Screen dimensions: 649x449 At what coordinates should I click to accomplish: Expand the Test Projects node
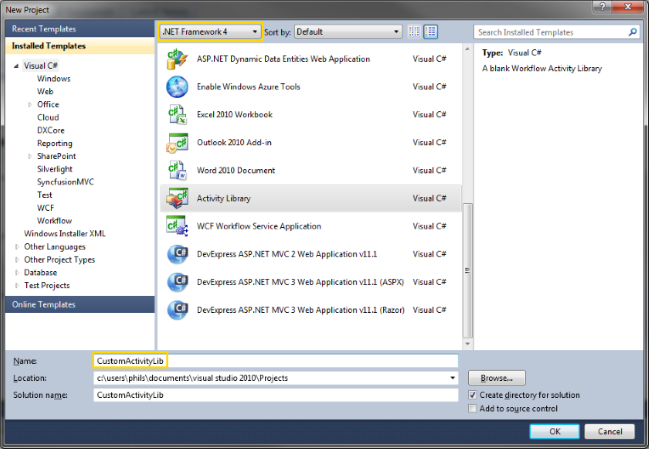(17, 286)
